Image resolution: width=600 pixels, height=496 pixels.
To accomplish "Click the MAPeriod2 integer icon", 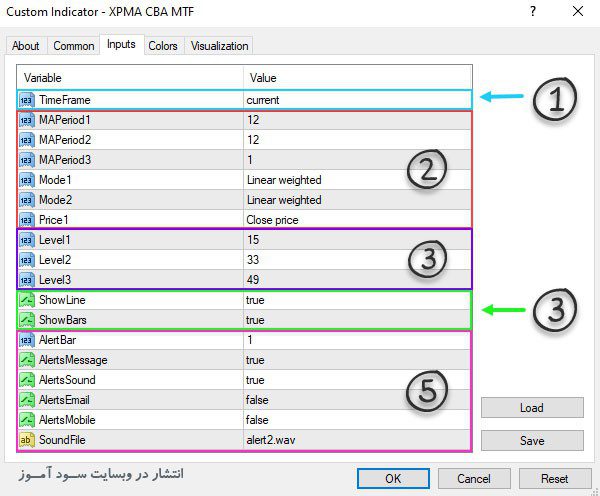I will point(26,140).
